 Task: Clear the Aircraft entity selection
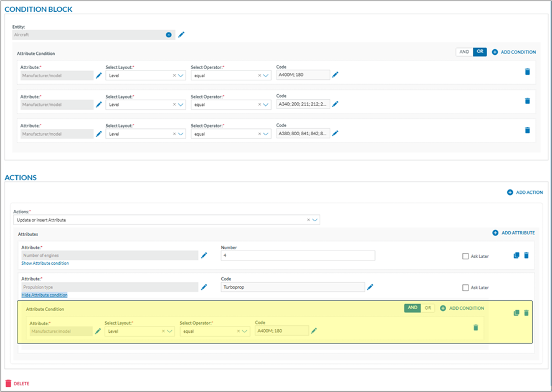point(169,35)
